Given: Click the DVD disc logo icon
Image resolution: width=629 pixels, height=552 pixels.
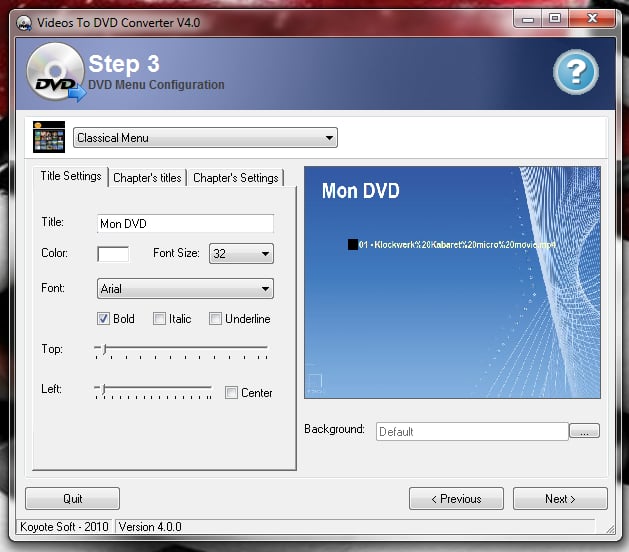Looking at the screenshot, I should coord(55,72).
